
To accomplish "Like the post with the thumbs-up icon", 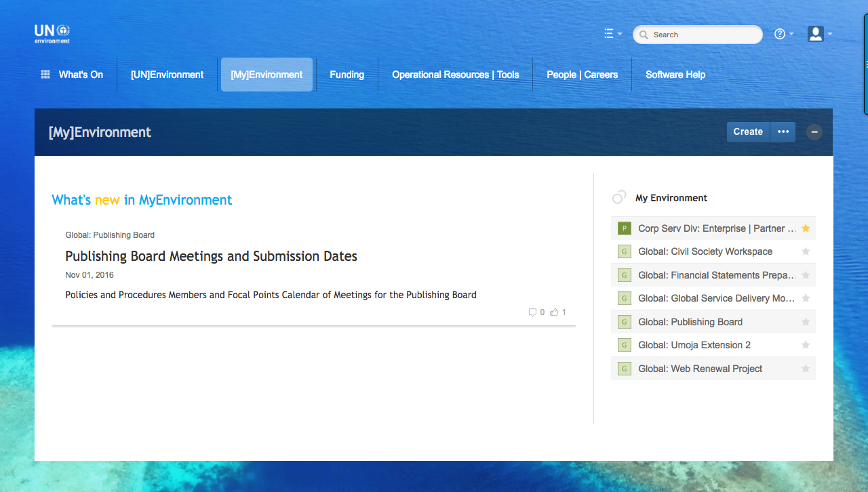I will [x=554, y=312].
